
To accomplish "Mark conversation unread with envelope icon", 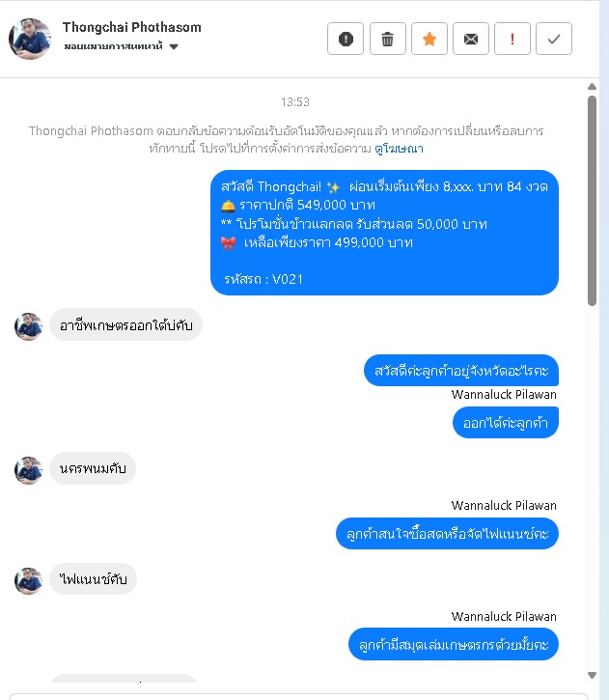I will click(471, 39).
